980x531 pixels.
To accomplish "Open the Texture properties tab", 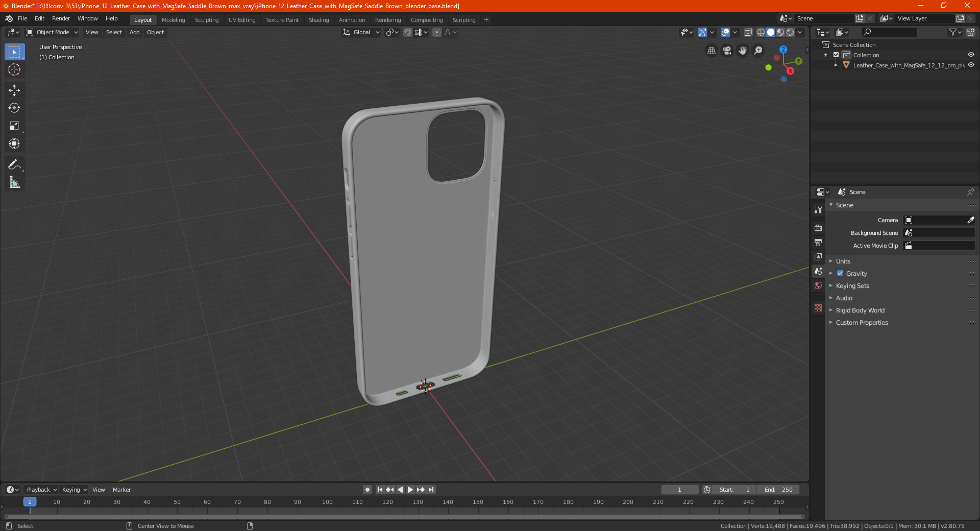I will point(818,308).
